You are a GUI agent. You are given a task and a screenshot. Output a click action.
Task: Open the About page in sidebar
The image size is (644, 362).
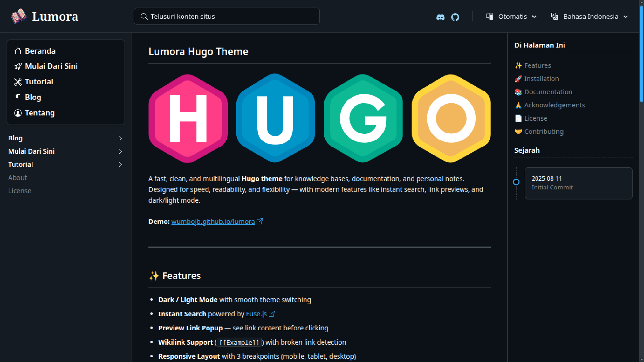coord(18,178)
